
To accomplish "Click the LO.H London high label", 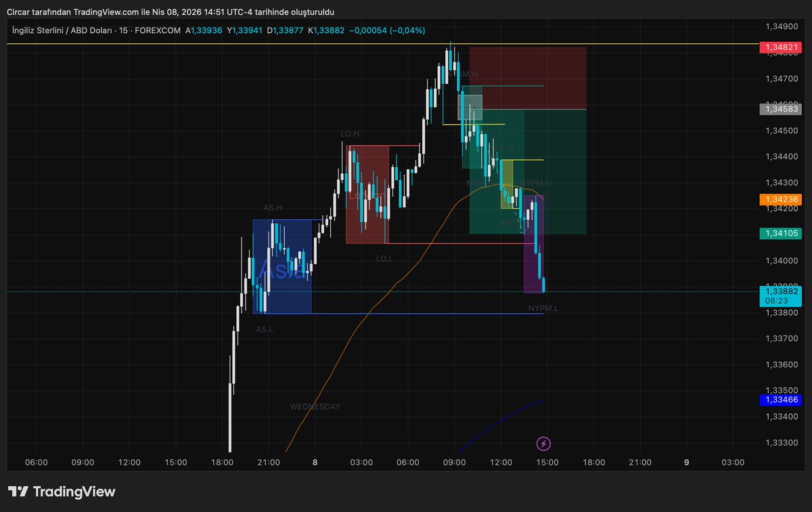I will pos(350,134).
